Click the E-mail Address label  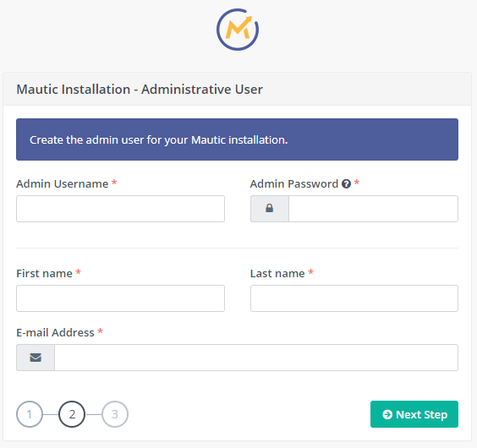(x=55, y=332)
